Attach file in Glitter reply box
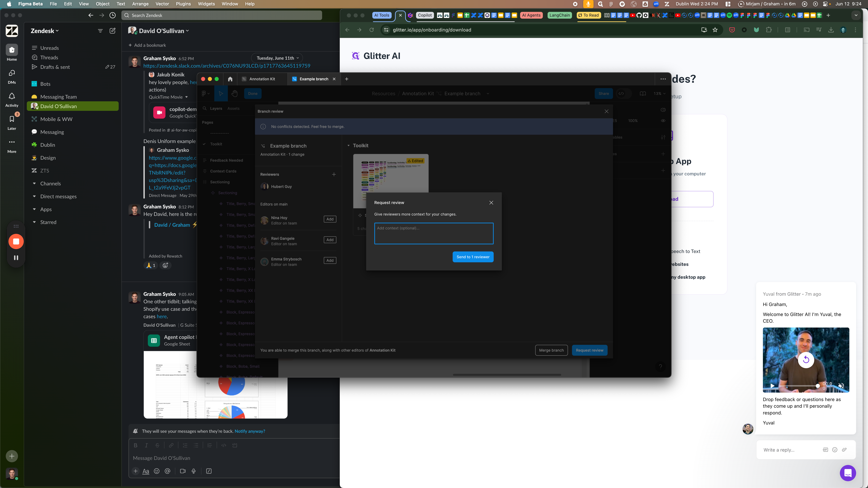 click(x=844, y=450)
